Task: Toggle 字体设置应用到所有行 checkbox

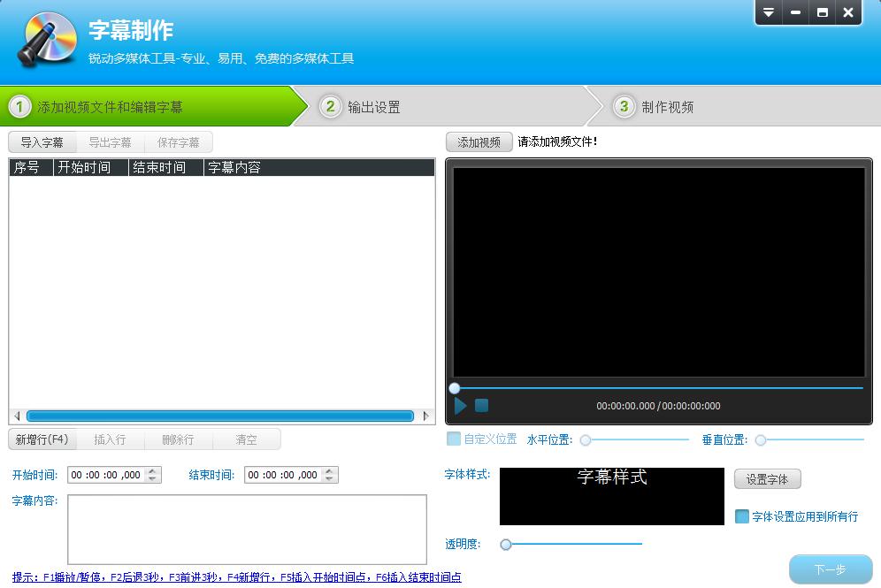Action: coord(742,516)
